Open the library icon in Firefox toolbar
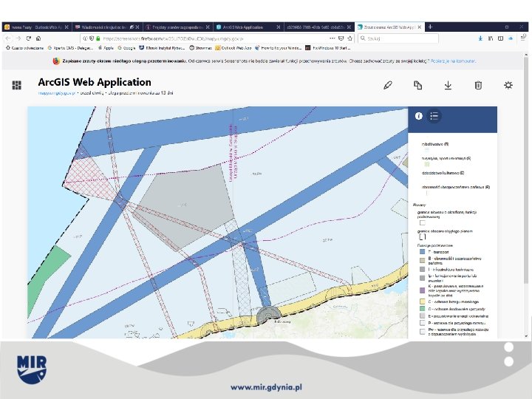 point(491,38)
